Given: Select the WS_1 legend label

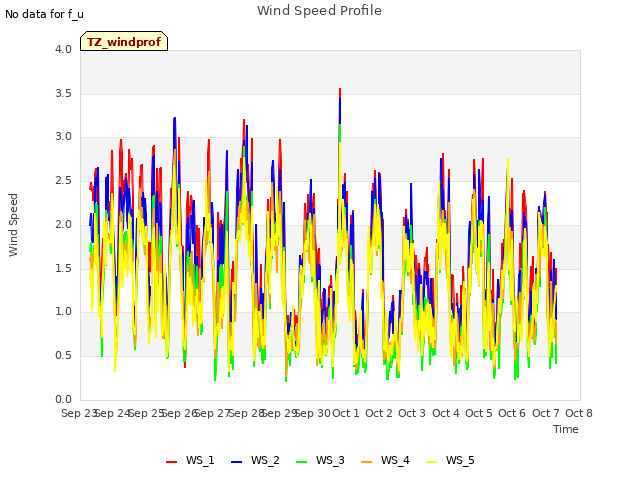Looking at the screenshot, I should click(200, 460).
